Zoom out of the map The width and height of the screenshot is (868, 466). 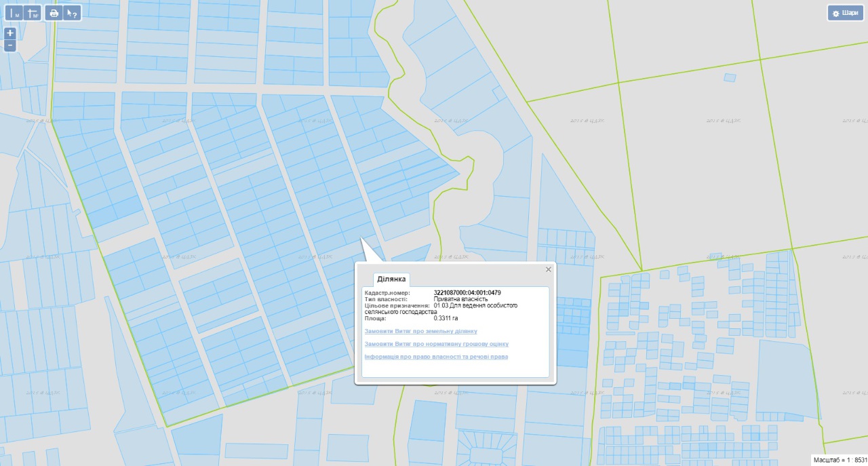coord(10,45)
